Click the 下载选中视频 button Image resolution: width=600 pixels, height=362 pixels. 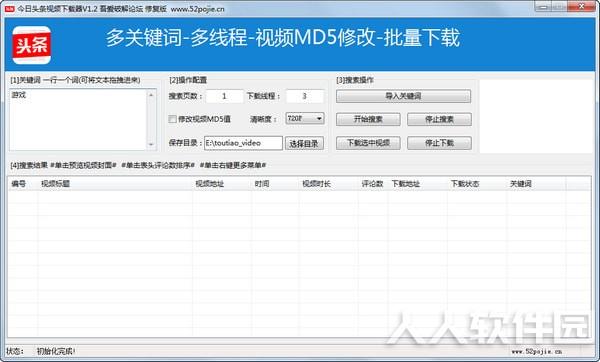[368, 143]
